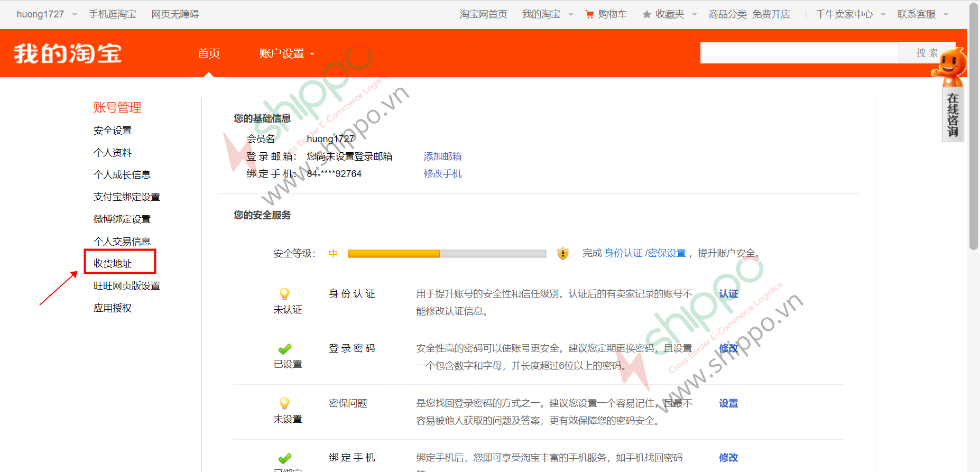
Task: Open 旺旺网页版设置 in sidebar
Action: pyautogui.click(x=127, y=286)
